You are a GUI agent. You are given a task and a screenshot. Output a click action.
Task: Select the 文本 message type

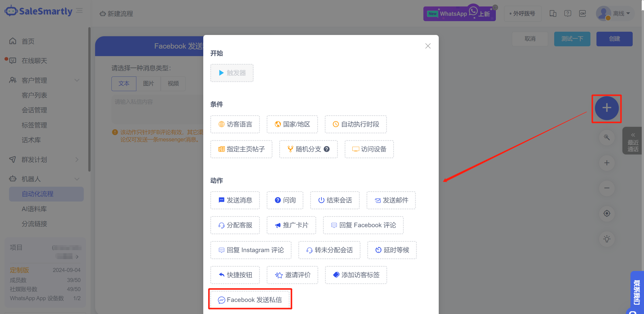[x=124, y=84]
